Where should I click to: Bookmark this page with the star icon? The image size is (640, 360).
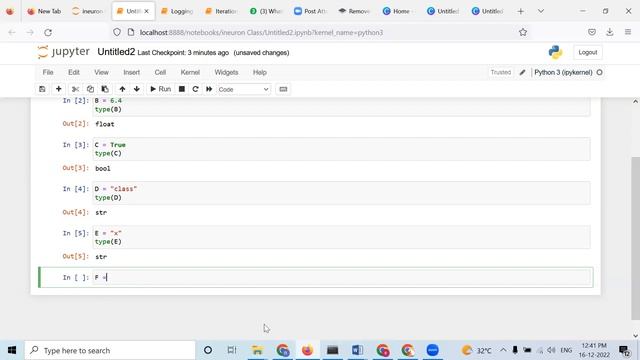pos(523,32)
